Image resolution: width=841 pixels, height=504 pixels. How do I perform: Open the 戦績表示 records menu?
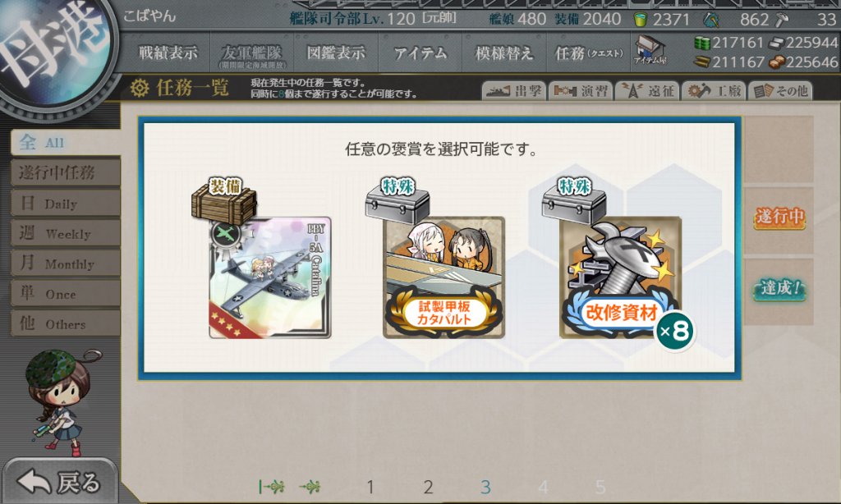(168, 53)
